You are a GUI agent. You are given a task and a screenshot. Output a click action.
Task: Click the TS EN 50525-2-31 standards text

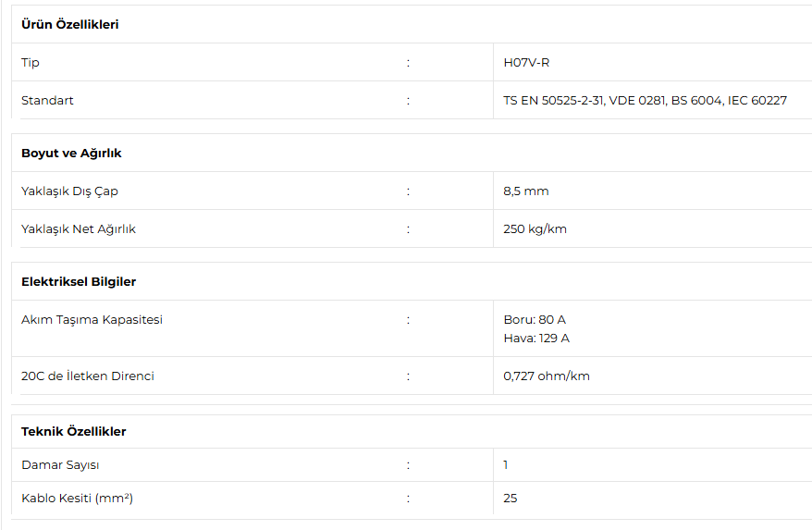(x=645, y=101)
